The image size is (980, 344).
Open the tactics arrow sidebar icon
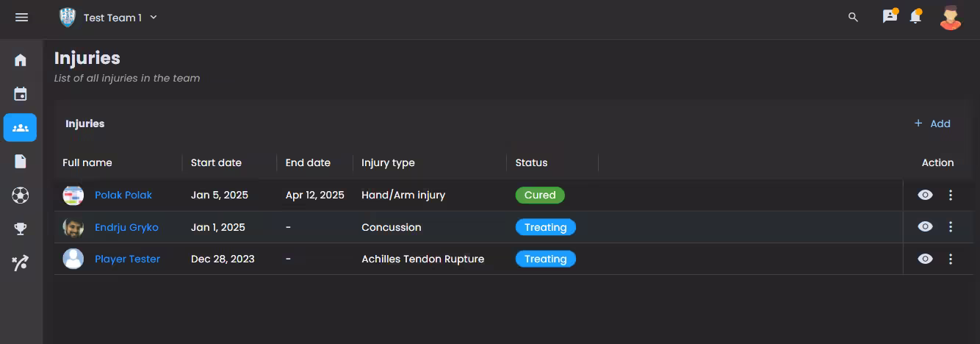[x=21, y=263]
